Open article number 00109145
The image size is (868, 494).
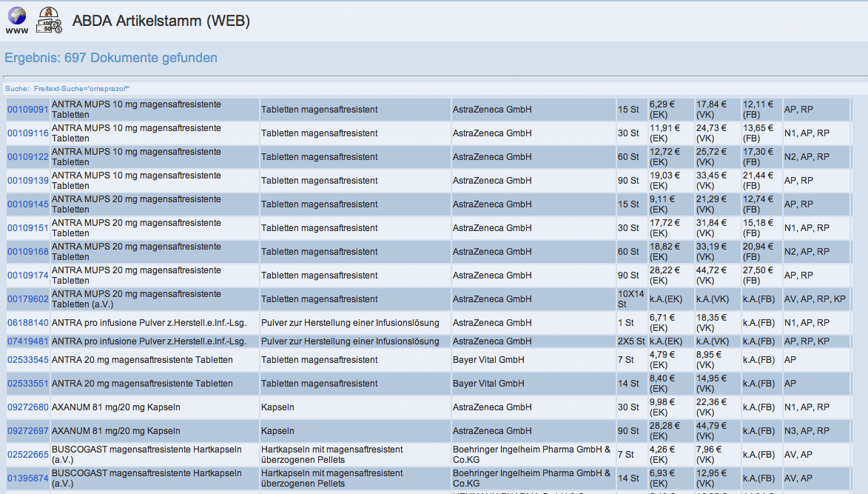pos(27,204)
